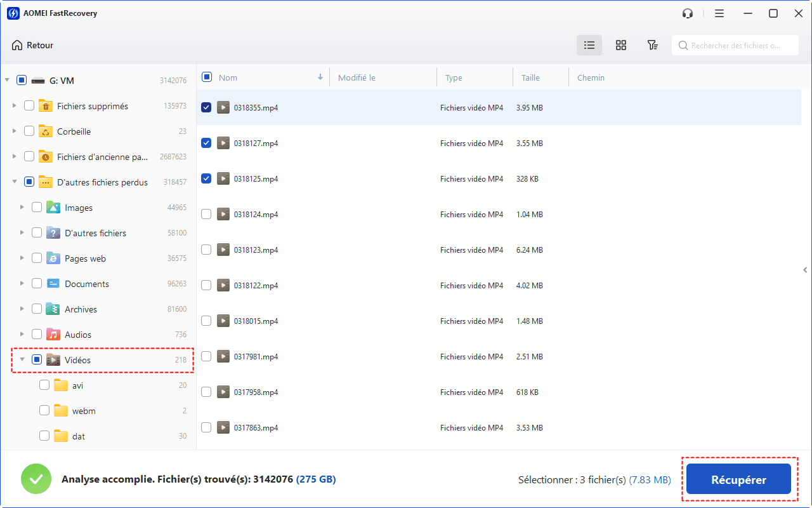Collapse the Vidéos tree node
Image resolution: width=812 pixels, height=508 pixels.
pyautogui.click(x=22, y=360)
